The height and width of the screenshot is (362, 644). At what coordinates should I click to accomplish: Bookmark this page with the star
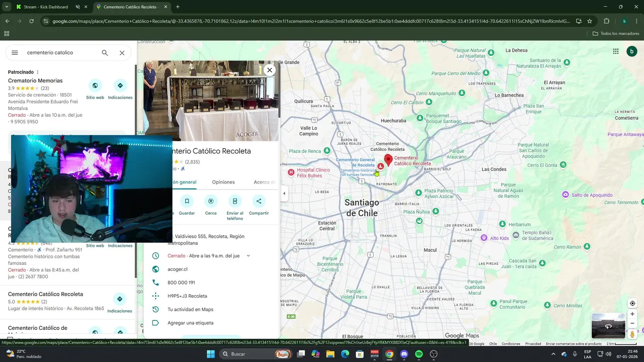(590, 21)
